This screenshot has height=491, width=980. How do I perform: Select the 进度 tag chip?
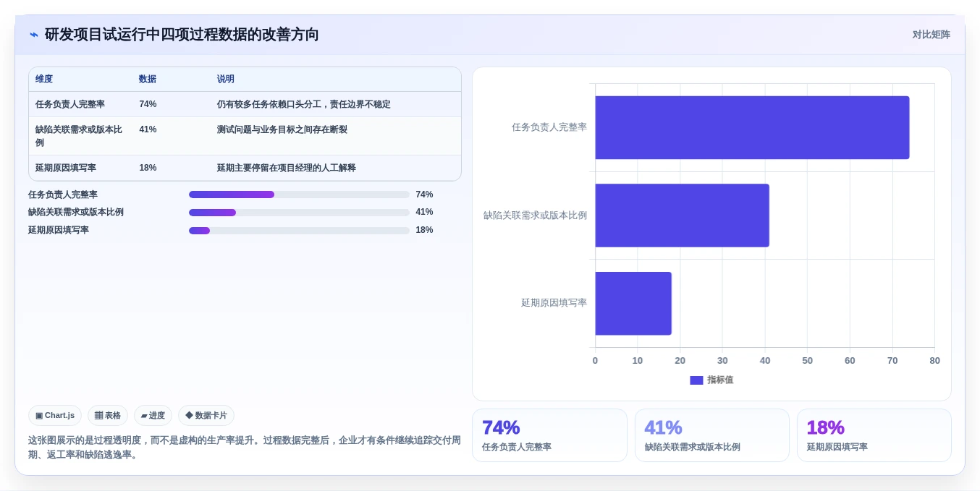[x=153, y=415]
